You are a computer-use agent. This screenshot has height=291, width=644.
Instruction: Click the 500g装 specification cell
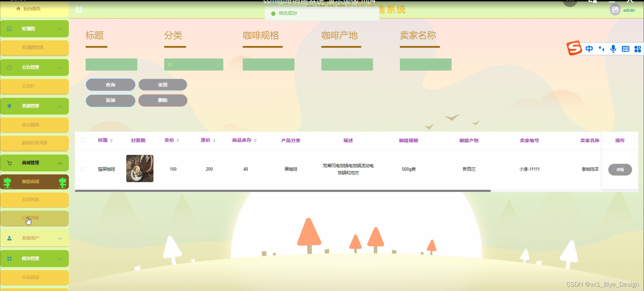[409, 169]
